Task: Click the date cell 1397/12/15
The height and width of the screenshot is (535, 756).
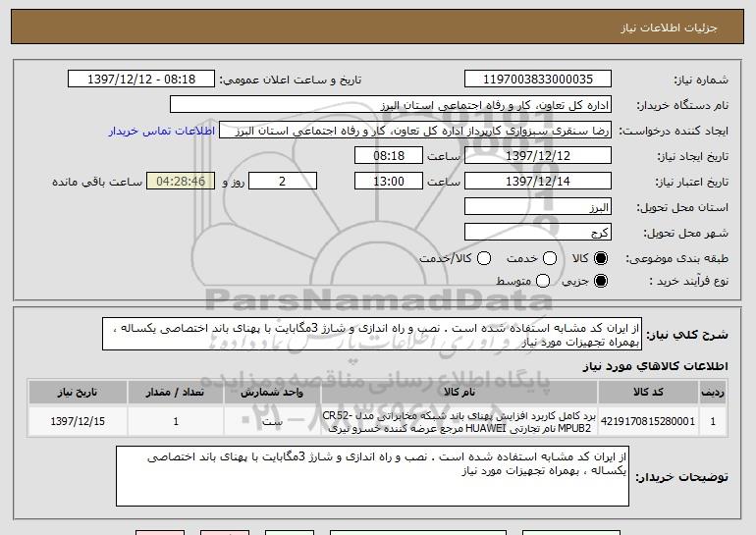Action: 78,421
